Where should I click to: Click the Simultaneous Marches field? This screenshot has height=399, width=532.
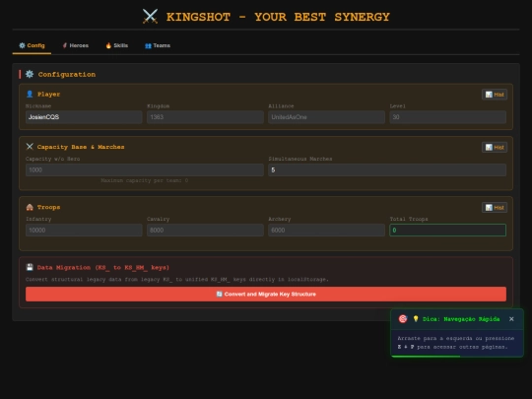(x=387, y=170)
